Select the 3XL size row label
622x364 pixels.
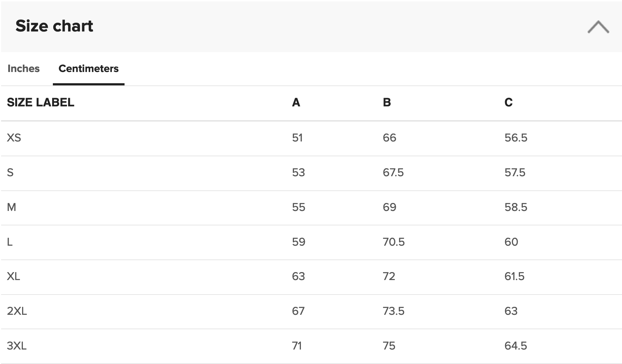pyautogui.click(x=17, y=346)
